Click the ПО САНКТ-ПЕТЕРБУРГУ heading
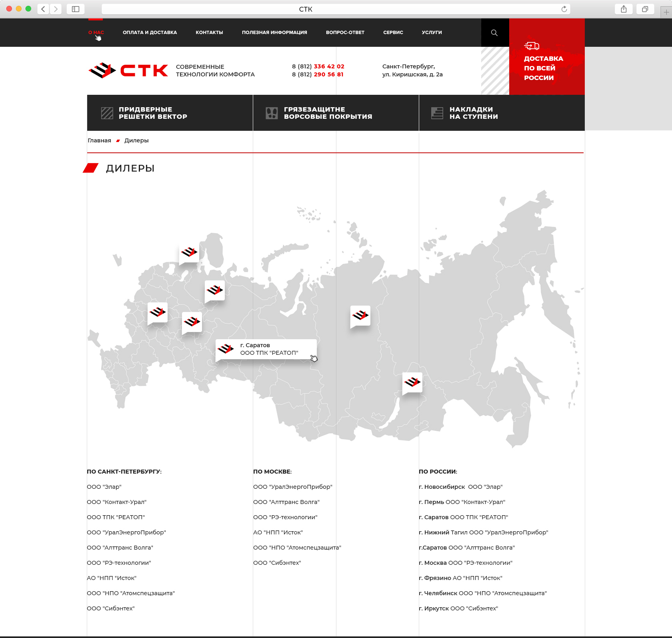Viewport: 672px width, 638px height. point(124,472)
